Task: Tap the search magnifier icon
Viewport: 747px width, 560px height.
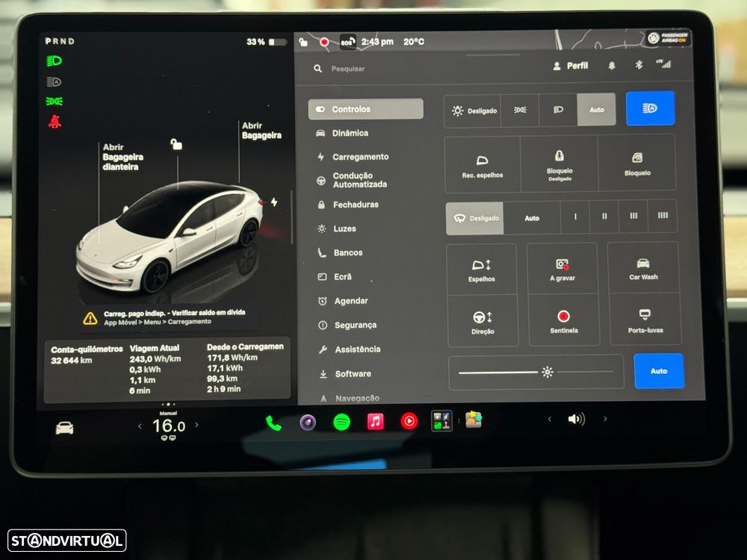Action: click(x=317, y=69)
